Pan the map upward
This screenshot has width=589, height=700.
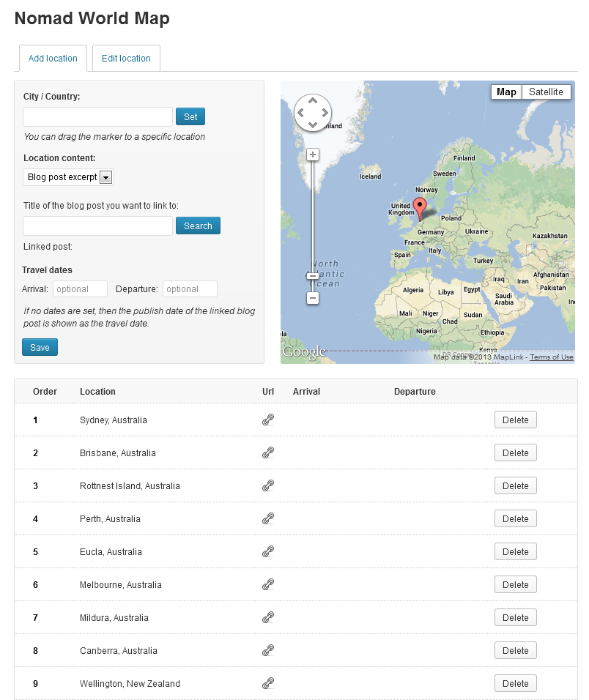pyautogui.click(x=313, y=101)
